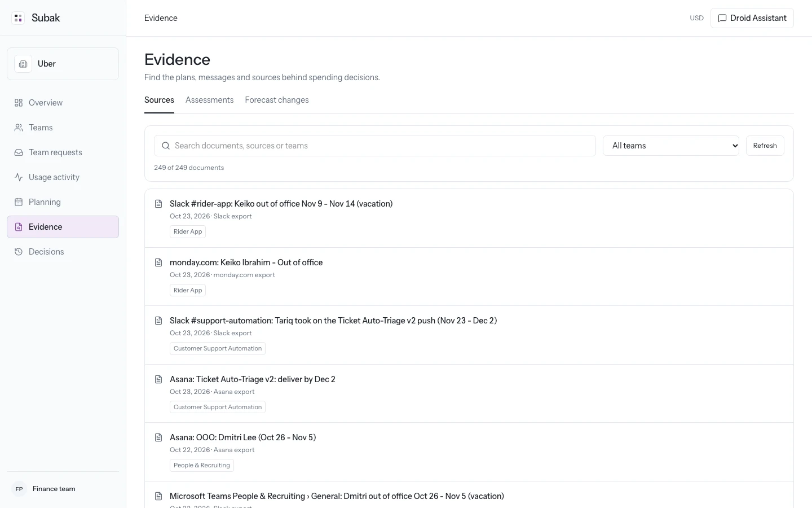Click Finance team label at sidebar bottom
This screenshot has height=508, width=812.
click(x=54, y=489)
